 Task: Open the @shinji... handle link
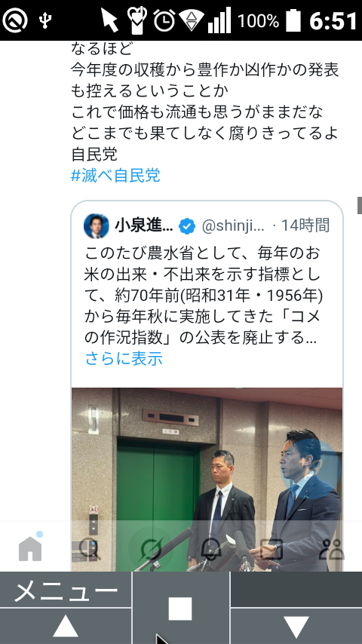point(232,226)
